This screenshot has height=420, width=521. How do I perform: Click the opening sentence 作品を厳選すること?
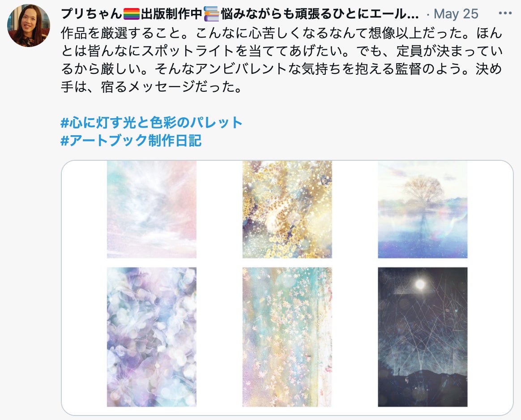point(121,33)
